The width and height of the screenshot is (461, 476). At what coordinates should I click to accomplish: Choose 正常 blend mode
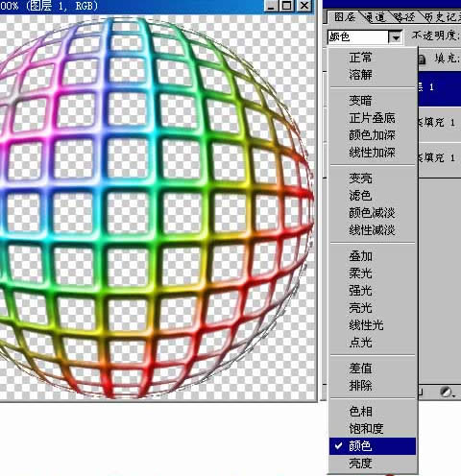(x=360, y=58)
